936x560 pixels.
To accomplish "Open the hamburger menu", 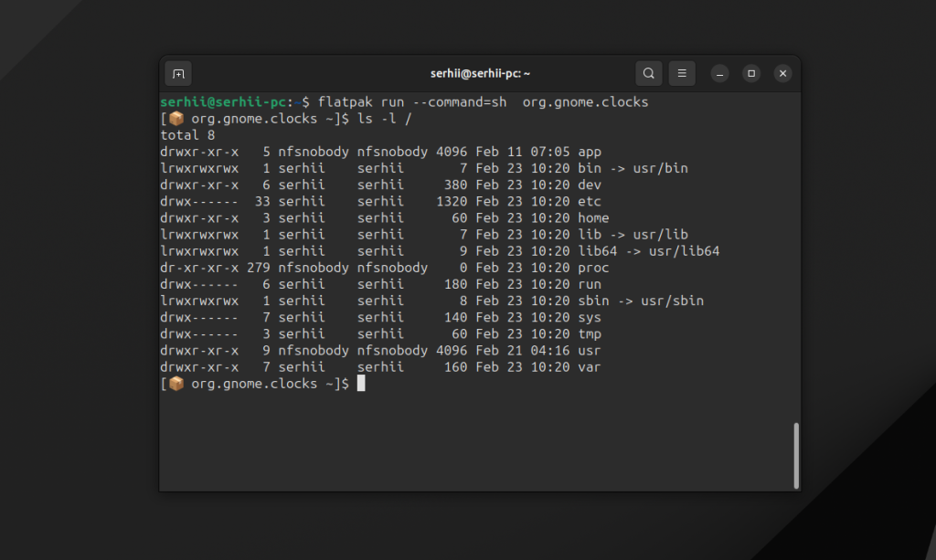I will click(x=682, y=73).
